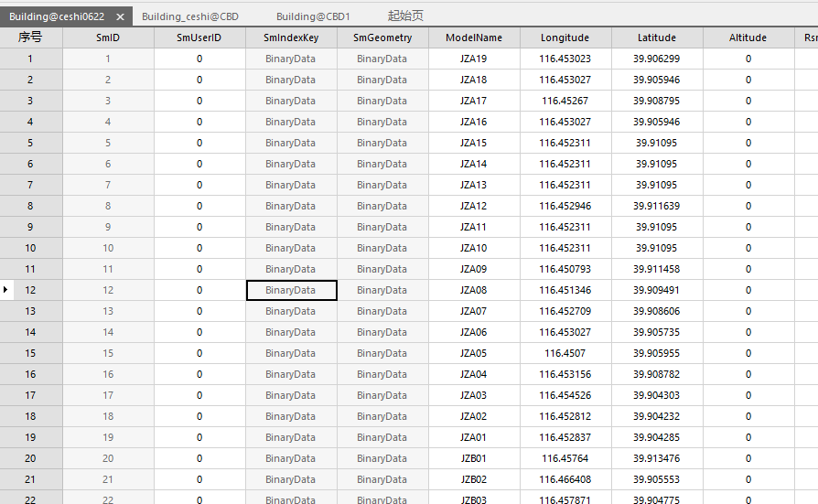Image resolution: width=818 pixels, height=504 pixels.
Task: Click Longitude value 116.451346
Action: tap(565, 290)
